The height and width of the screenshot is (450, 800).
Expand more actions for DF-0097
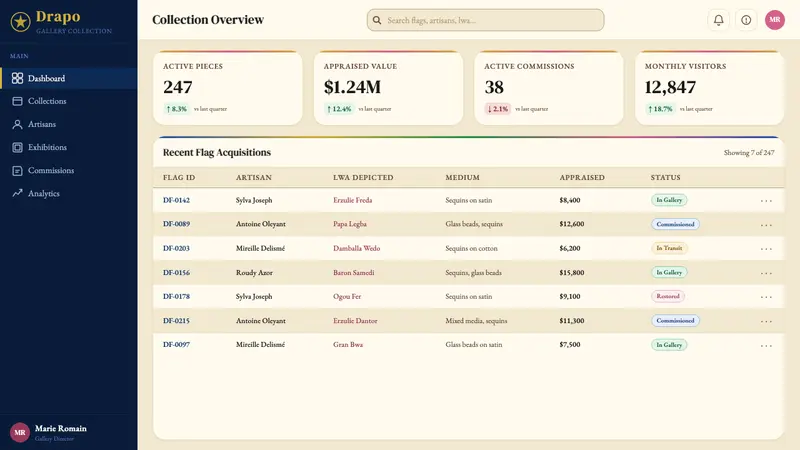tap(766, 345)
